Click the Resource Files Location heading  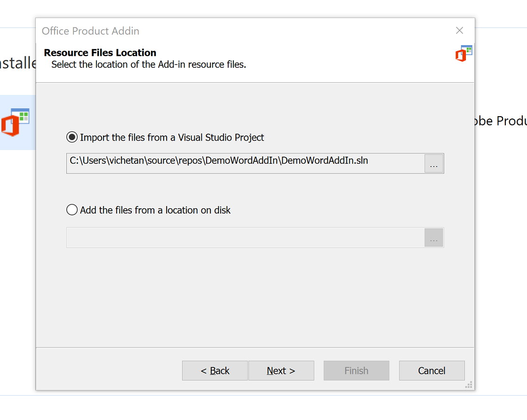tap(100, 53)
